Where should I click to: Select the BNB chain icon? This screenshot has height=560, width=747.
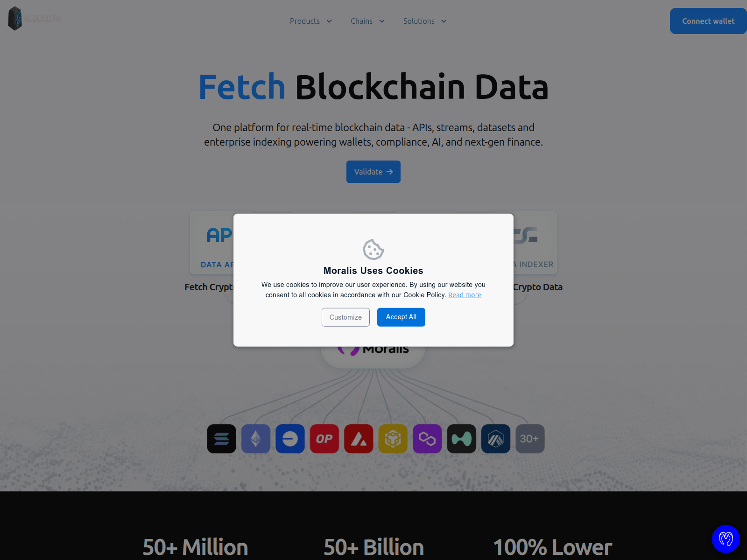click(393, 439)
